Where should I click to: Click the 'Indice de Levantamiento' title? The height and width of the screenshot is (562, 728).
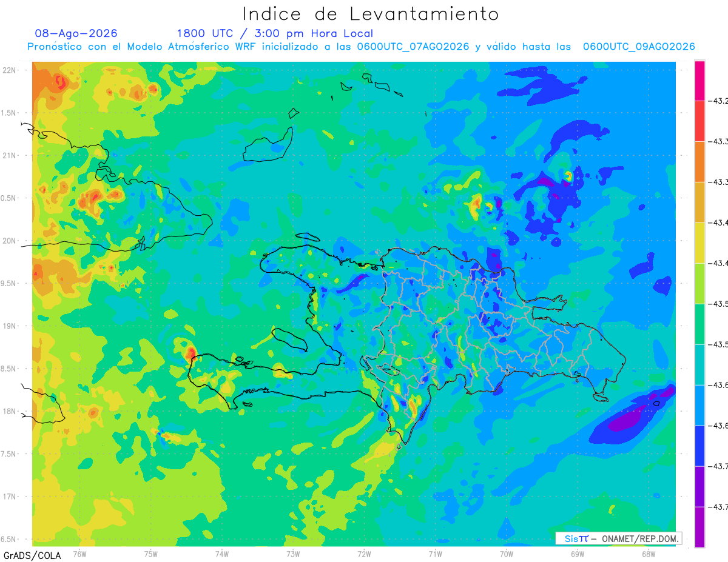pyautogui.click(x=371, y=13)
